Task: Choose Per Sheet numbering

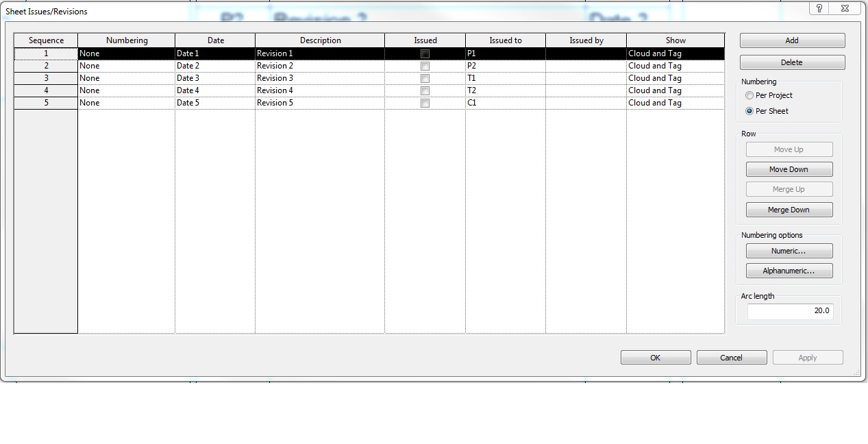Action: tap(750, 111)
